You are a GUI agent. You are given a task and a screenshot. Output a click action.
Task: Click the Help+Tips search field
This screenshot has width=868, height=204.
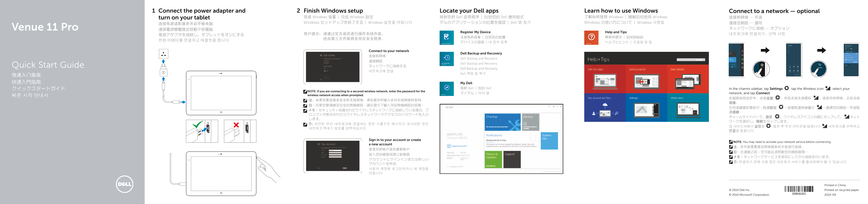(x=691, y=60)
